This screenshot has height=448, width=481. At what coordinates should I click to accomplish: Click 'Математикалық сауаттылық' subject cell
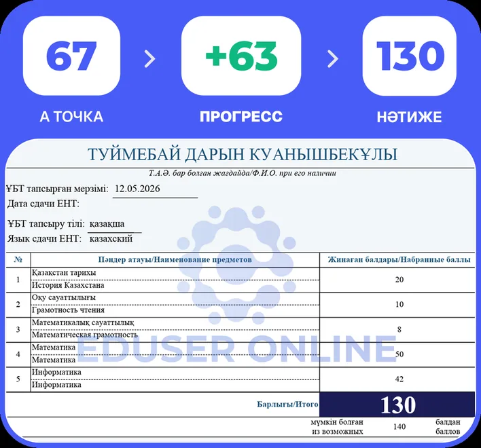[175, 323]
